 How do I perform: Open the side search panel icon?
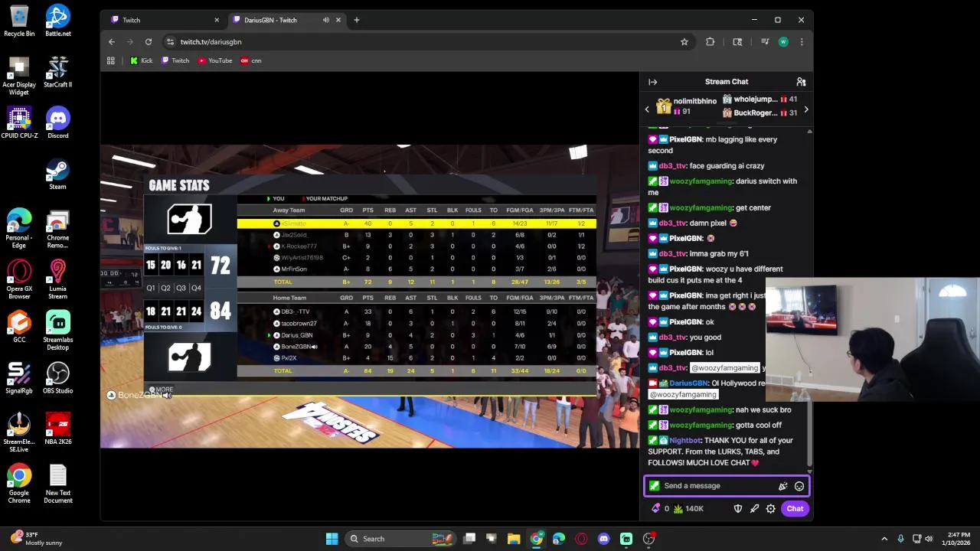[x=737, y=42]
